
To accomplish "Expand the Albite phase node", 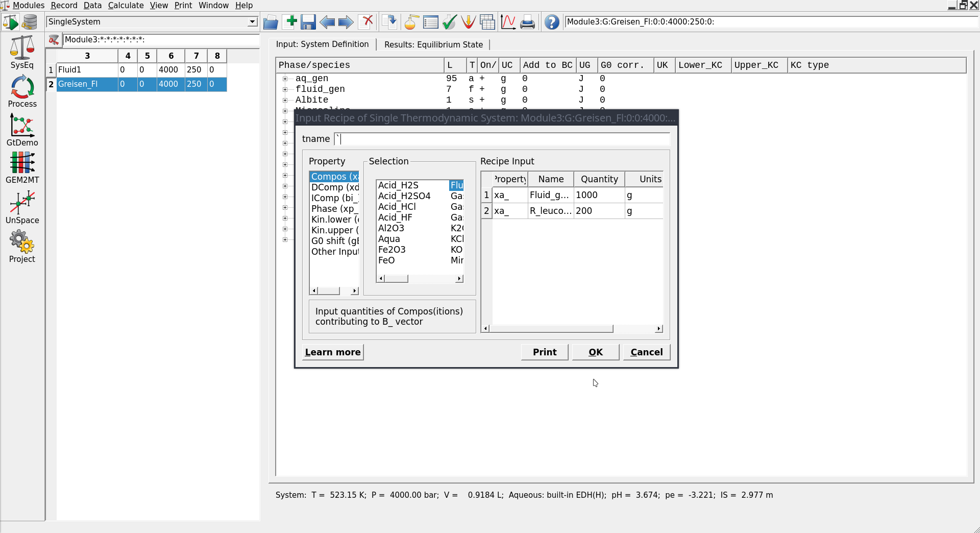I will point(285,100).
